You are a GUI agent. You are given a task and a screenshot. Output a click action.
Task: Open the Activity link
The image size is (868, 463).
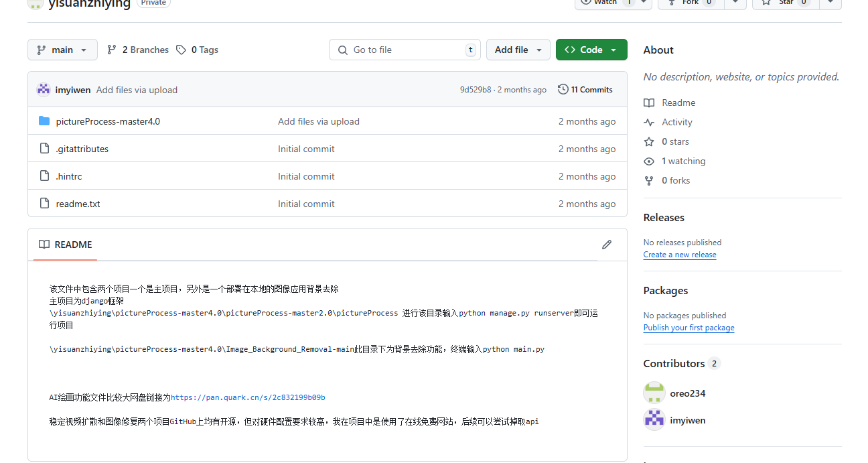tap(677, 122)
